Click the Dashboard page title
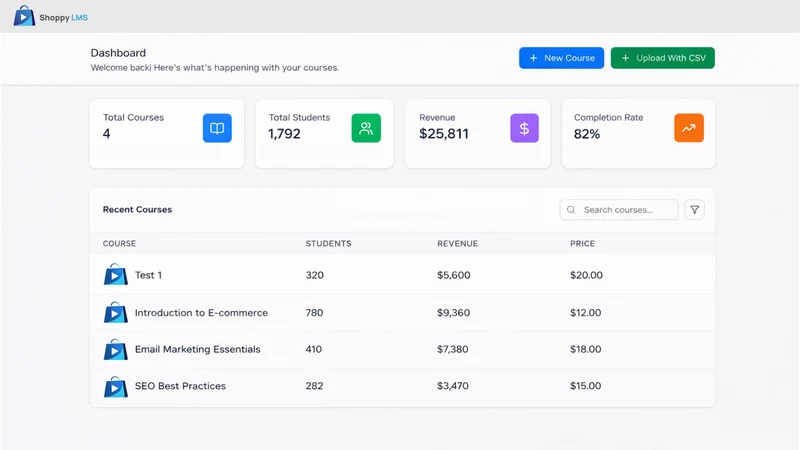 tap(118, 53)
